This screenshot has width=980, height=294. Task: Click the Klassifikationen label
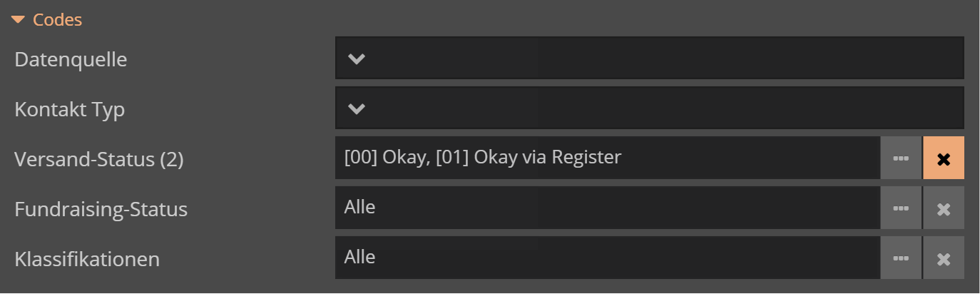click(87, 259)
